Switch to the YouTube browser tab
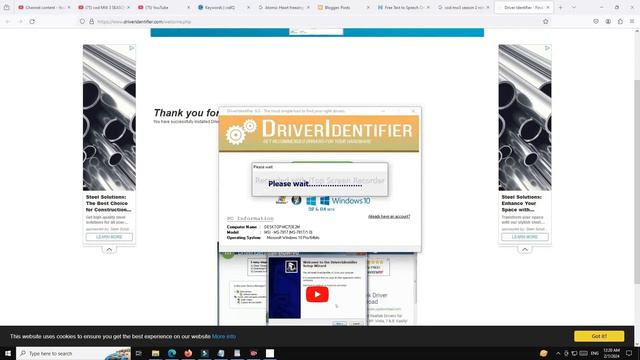This screenshot has height=360, width=640. coord(164,7)
